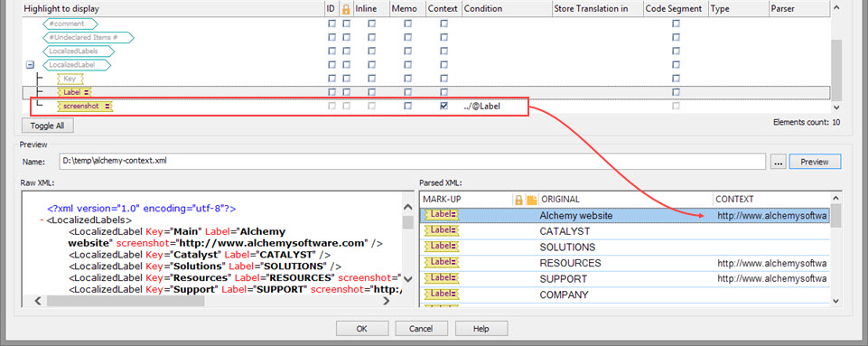Select the #Undeclared Items # tag
Screen dimensions: 868x346
(89, 37)
